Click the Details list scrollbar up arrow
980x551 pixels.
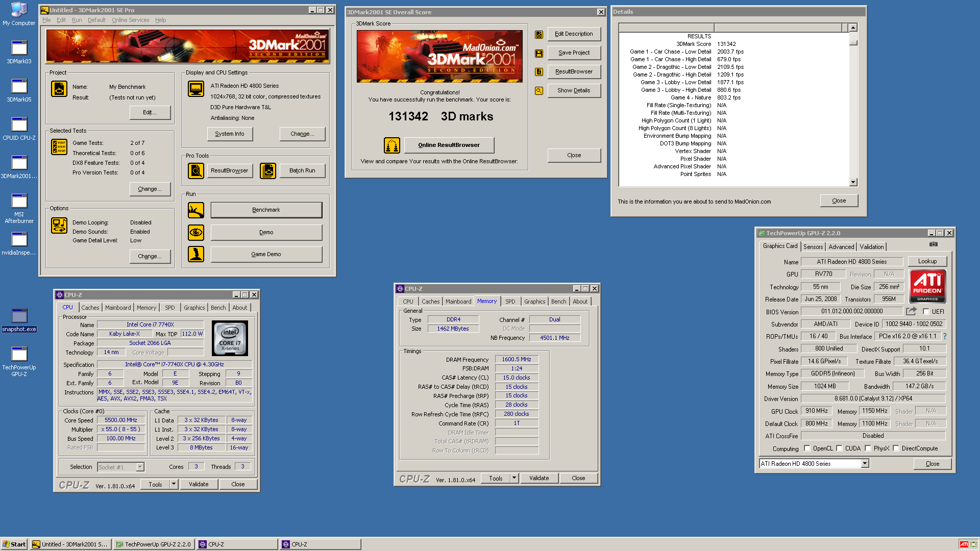point(853,28)
